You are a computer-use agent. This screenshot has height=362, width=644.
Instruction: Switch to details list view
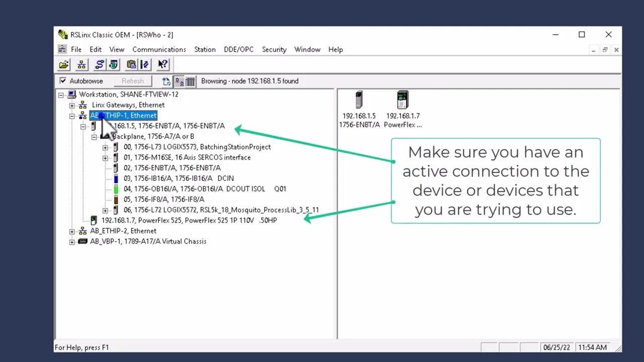point(190,81)
